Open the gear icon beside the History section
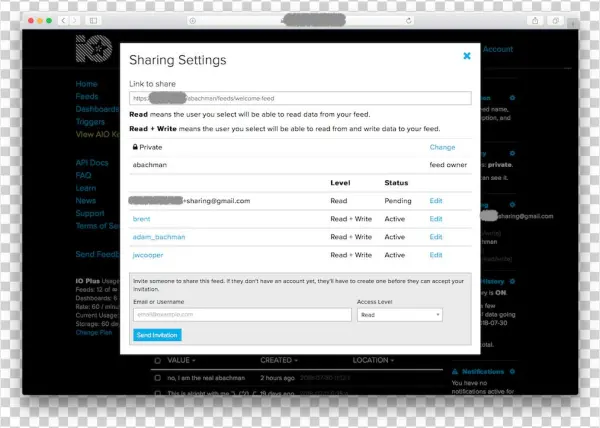This screenshot has width=600, height=428. coord(512,282)
